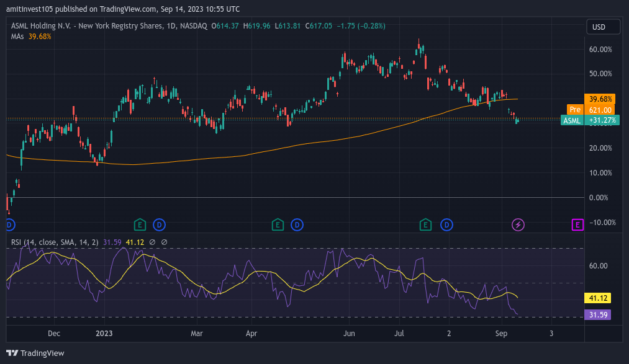Viewport: 629px width, 364px height.
Task: Click the Jun label on the time axis
Action: click(x=349, y=334)
